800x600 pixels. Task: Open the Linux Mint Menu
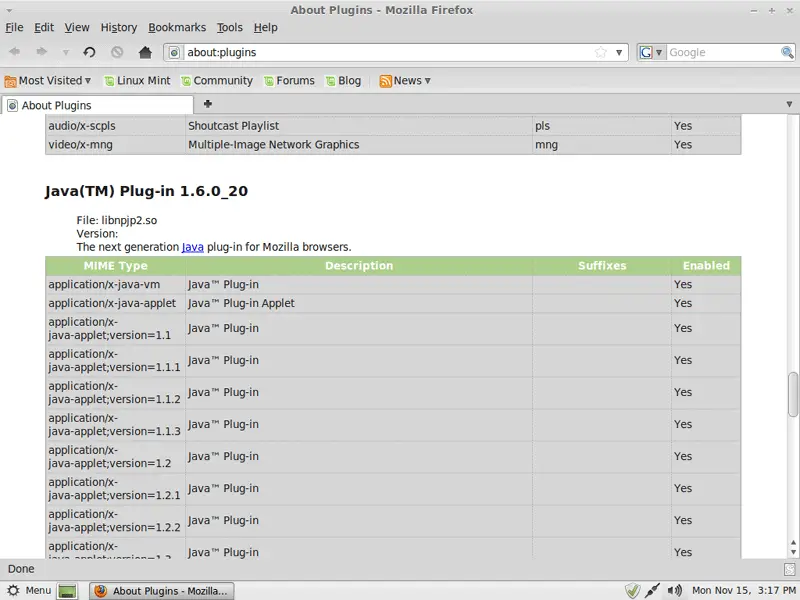[x=29, y=590]
